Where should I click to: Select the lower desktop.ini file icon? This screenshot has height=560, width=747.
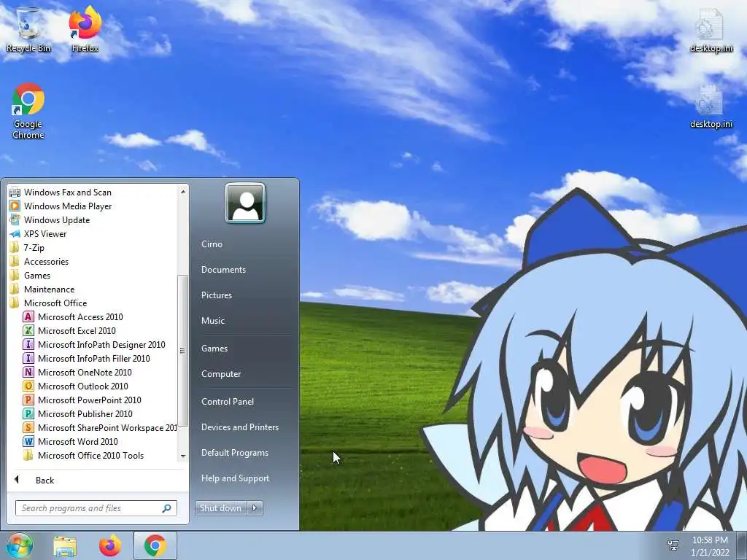click(711, 106)
